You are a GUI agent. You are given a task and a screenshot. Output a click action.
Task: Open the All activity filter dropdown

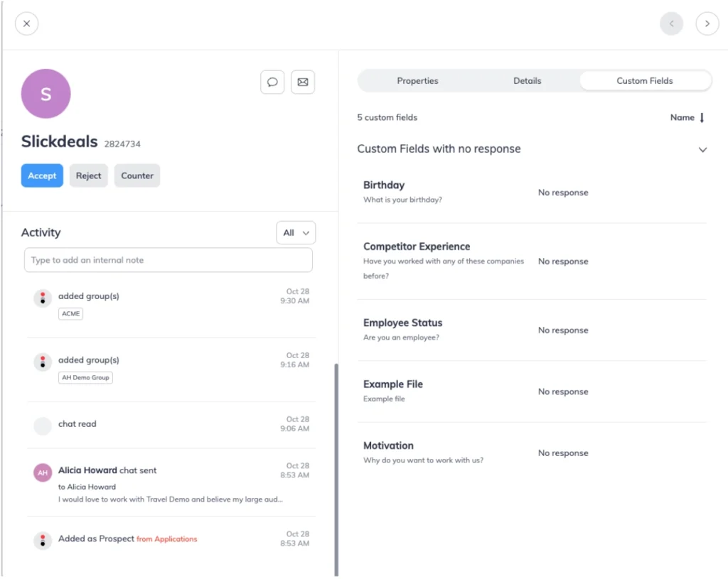point(296,232)
